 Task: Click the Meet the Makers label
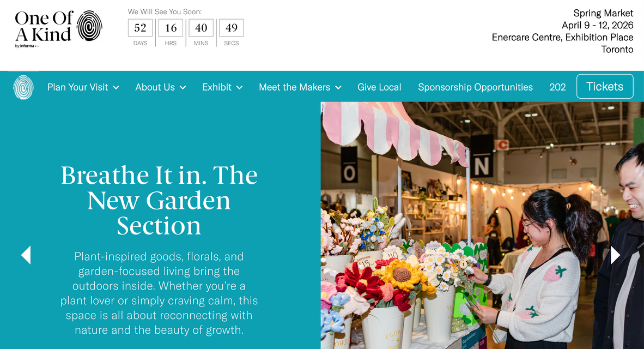[x=294, y=87]
